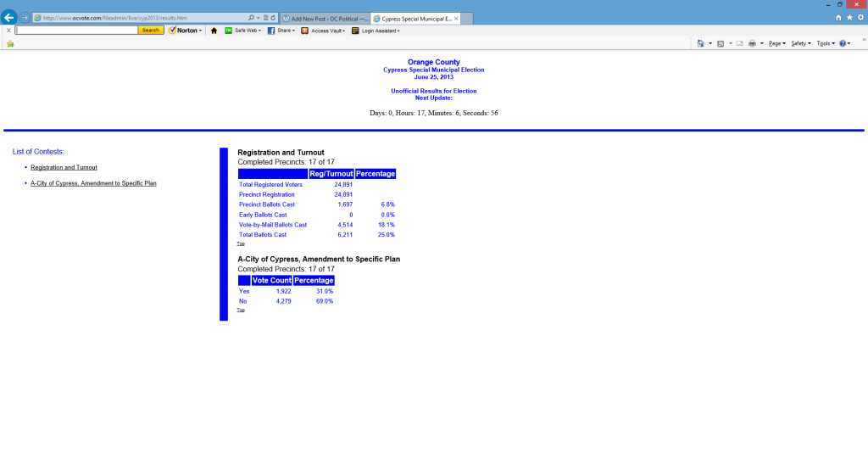Click the Norton toolbar home icon

[x=214, y=31]
